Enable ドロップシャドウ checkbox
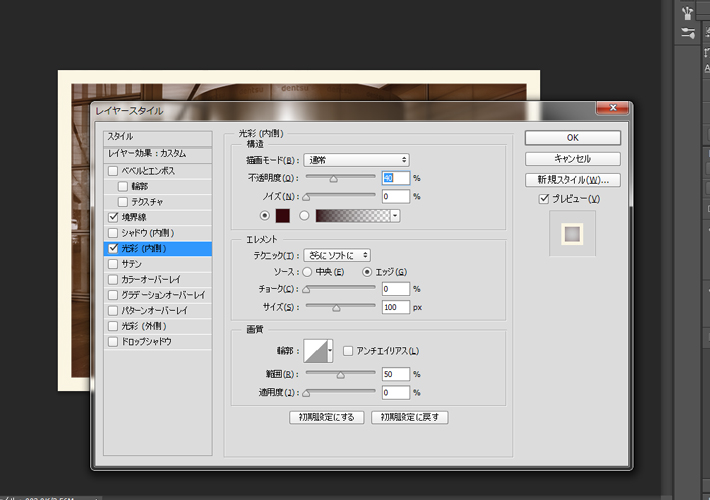 click(x=113, y=341)
